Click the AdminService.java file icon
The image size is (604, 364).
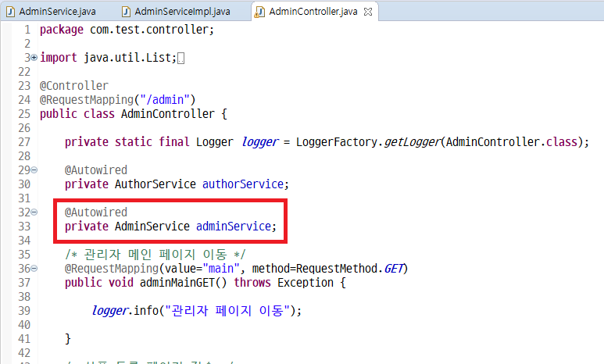point(11,12)
